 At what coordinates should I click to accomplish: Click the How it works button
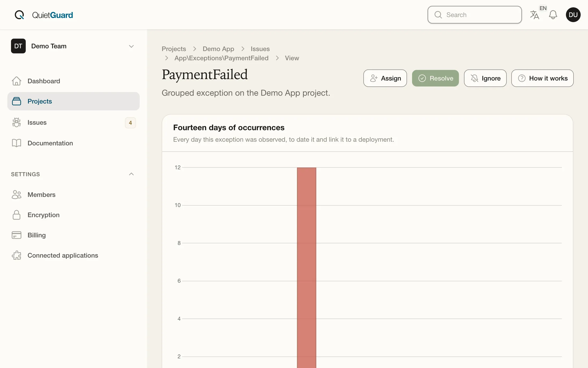(x=542, y=78)
